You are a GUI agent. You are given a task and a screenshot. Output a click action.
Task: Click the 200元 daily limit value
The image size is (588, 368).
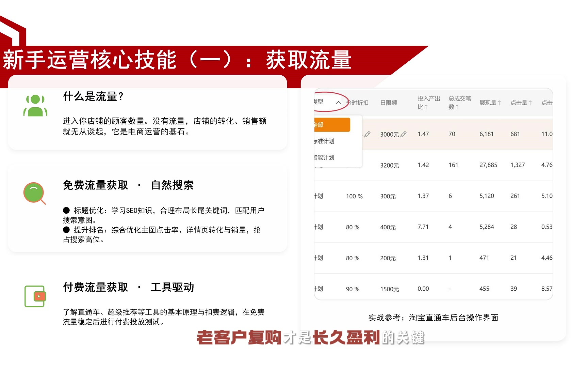(388, 258)
